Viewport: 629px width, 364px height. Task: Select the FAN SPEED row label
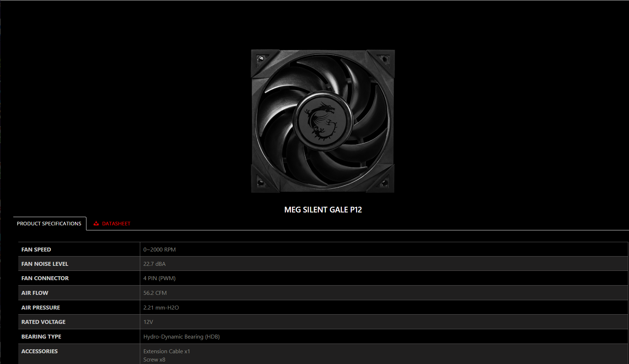click(36, 250)
